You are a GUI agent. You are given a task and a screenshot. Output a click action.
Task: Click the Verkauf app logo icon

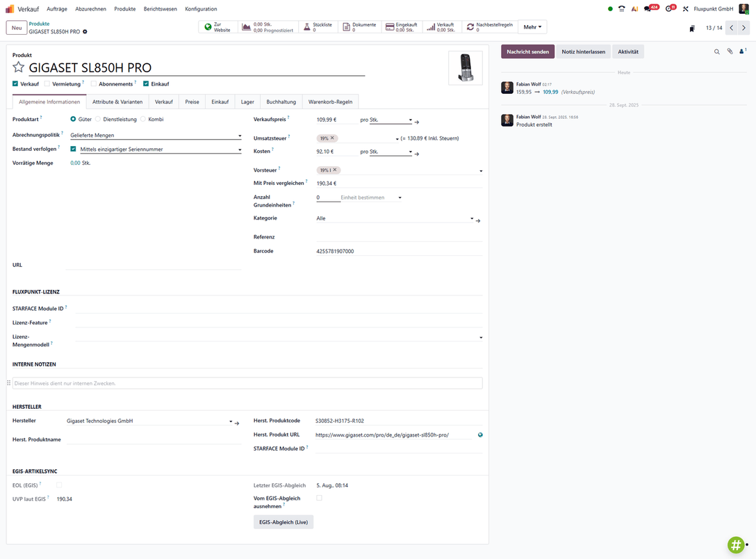(10, 8)
